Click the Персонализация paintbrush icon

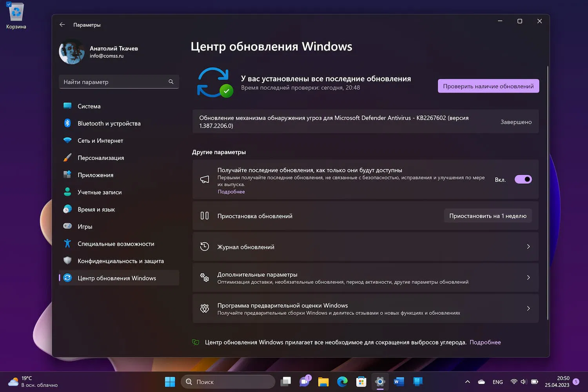(x=67, y=158)
